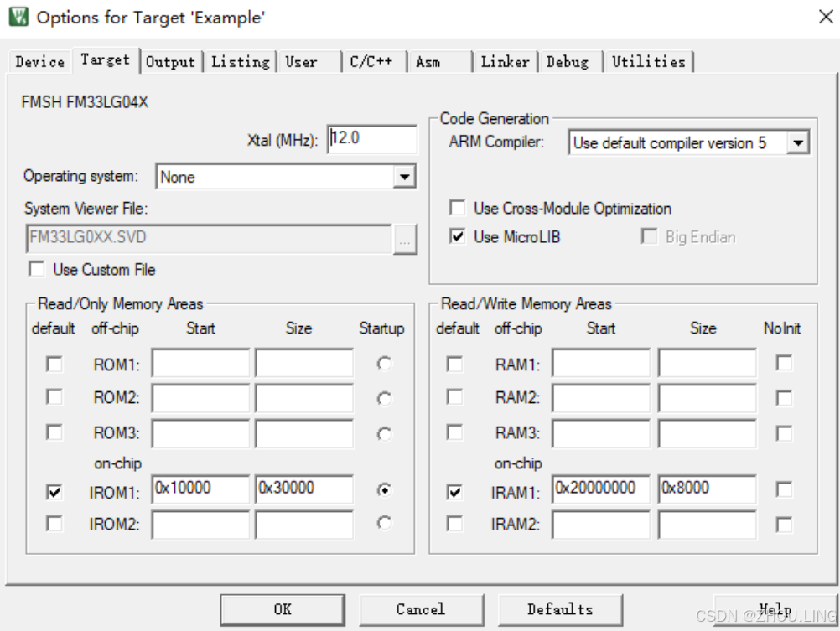Click the IRAM1 Start field with 0x20000000
The width and height of the screenshot is (840, 631).
click(601, 489)
